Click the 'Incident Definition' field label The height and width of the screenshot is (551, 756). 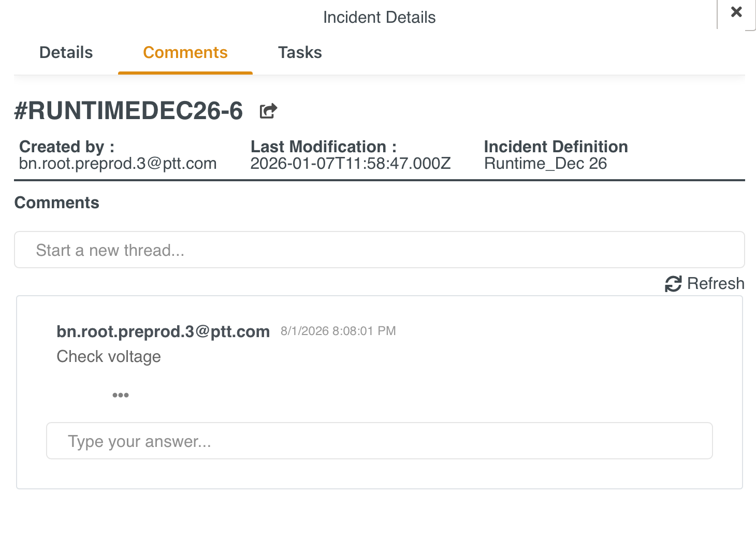tap(556, 147)
